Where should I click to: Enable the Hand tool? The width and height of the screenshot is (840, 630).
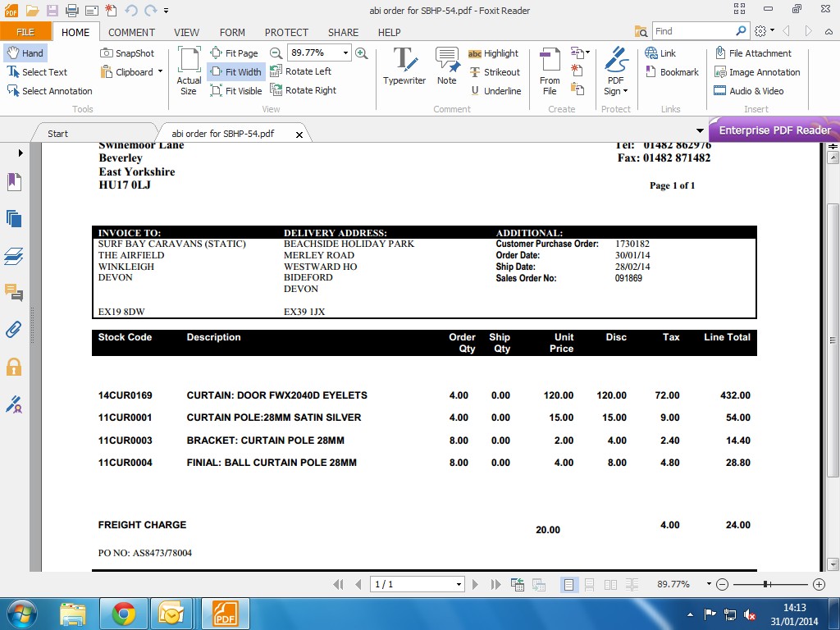point(25,53)
